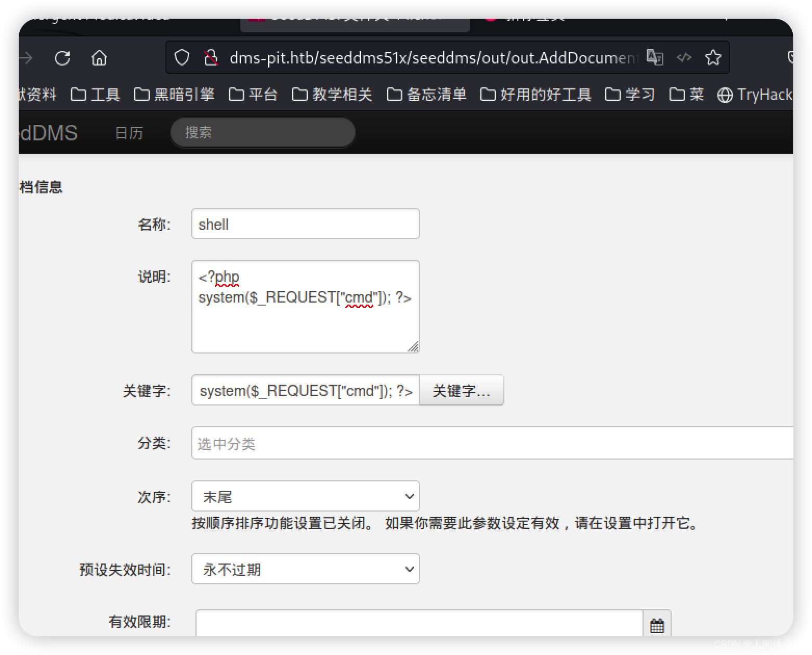Expand the 次序 dropdown showing 末尾
Screen dimensions: 812x655
pyautogui.click(x=306, y=496)
